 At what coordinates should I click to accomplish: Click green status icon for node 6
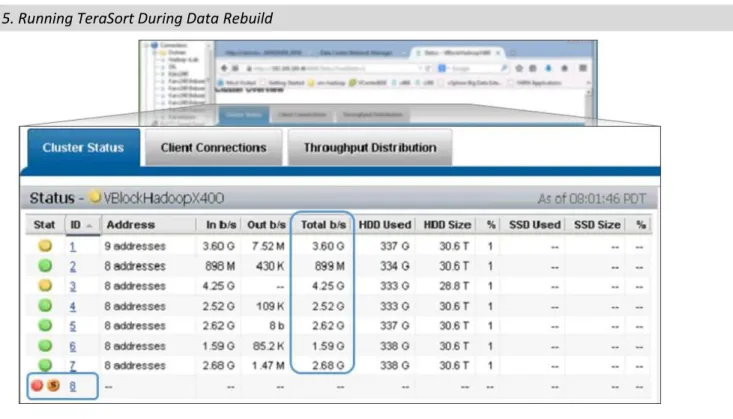tap(45, 346)
